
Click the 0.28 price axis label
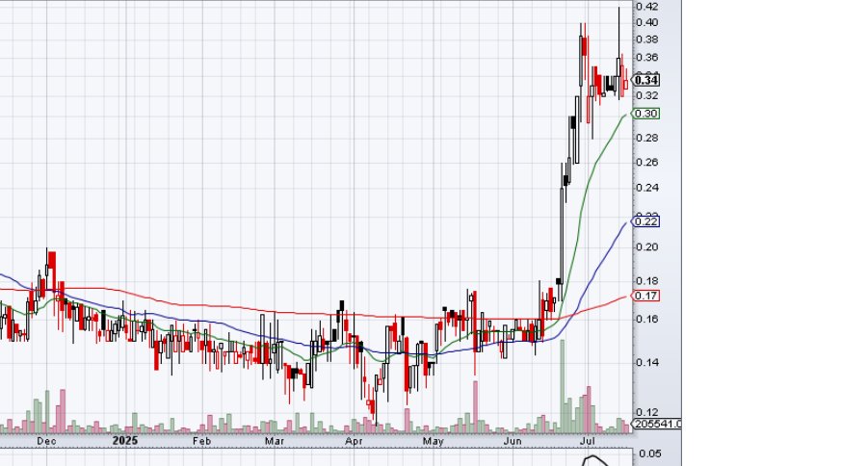click(x=647, y=138)
